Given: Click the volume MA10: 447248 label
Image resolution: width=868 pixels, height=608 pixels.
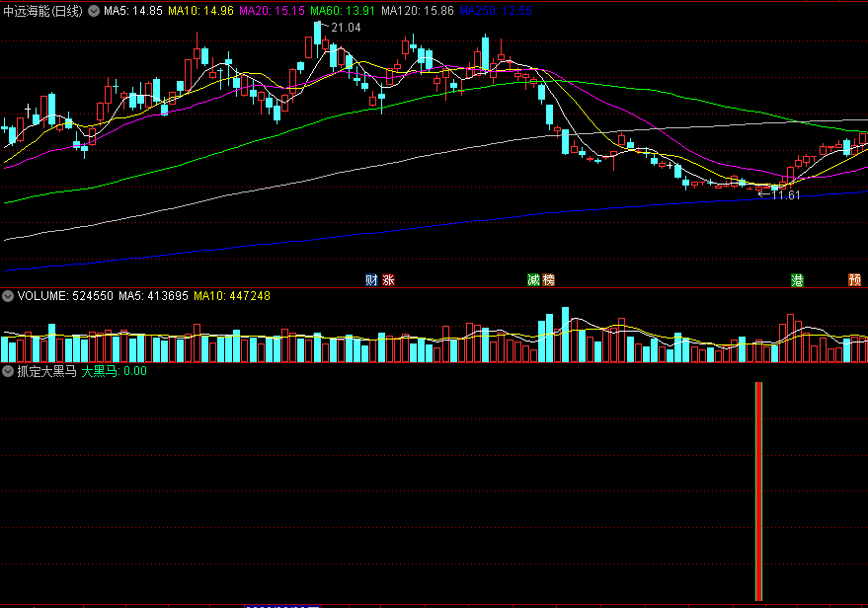Looking at the screenshot, I should 232,296.
